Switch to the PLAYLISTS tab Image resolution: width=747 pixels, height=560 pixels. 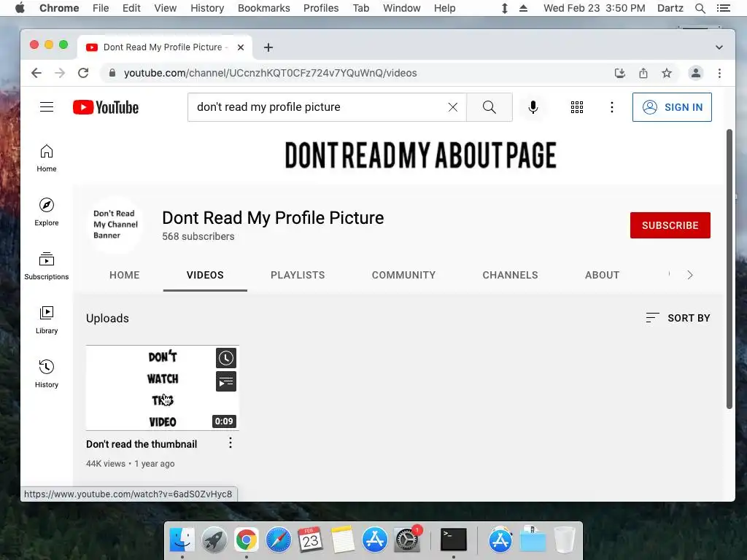tap(298, 275)
